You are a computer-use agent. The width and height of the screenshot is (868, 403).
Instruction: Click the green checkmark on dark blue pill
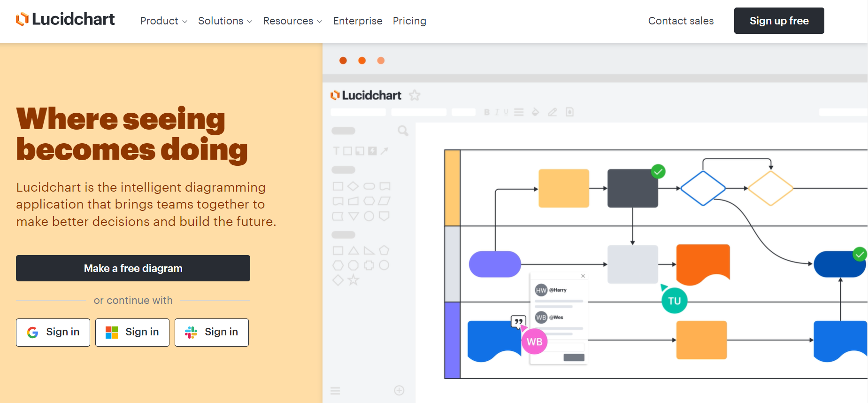[860, 255]
